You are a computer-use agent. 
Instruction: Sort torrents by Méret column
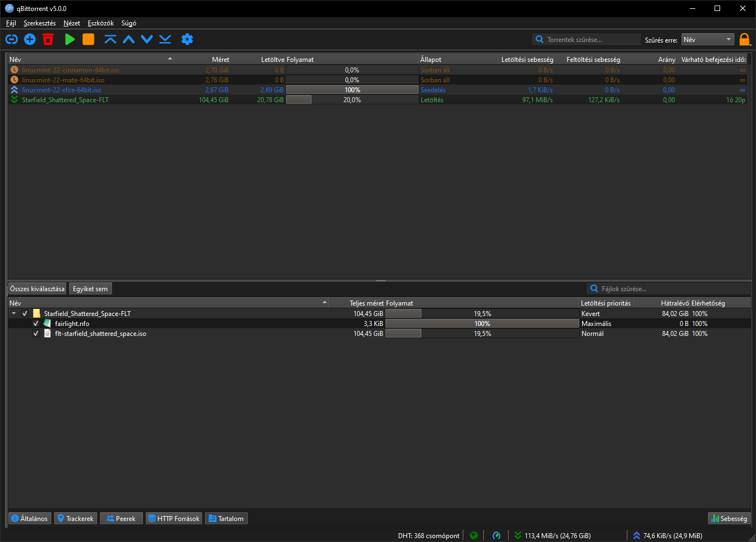[x=202, y=59]
